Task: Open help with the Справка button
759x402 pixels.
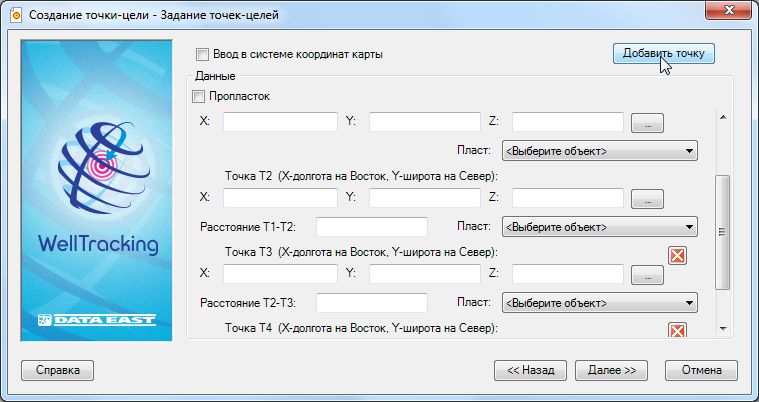Action: (x=57, y=370)
